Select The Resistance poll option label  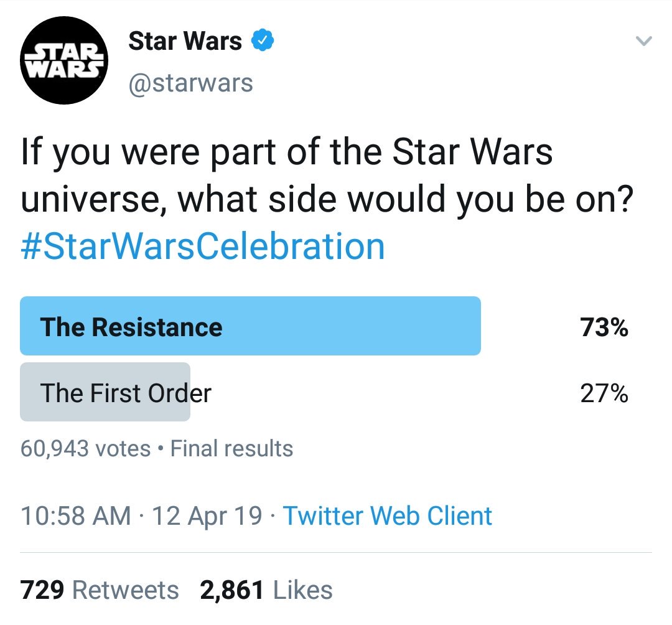coord(131,327)
